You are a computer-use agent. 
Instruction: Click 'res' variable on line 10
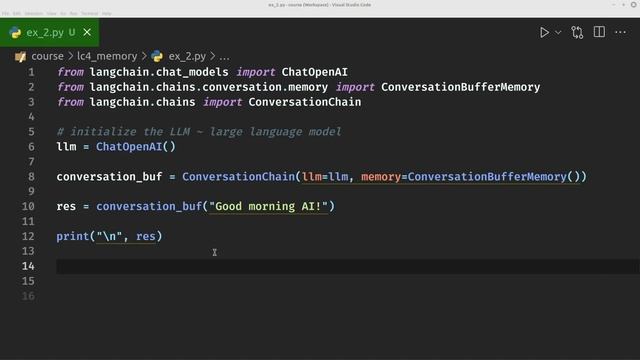pos(66,207)
